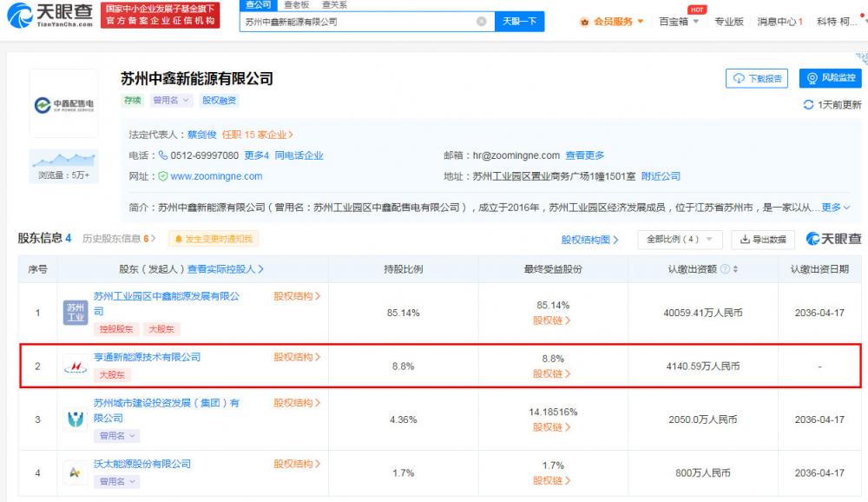Open 沃太能源股份有限公司 shareholder link
Screen dimensions: 868x502
pyautogui.click(x=141, y=465)
